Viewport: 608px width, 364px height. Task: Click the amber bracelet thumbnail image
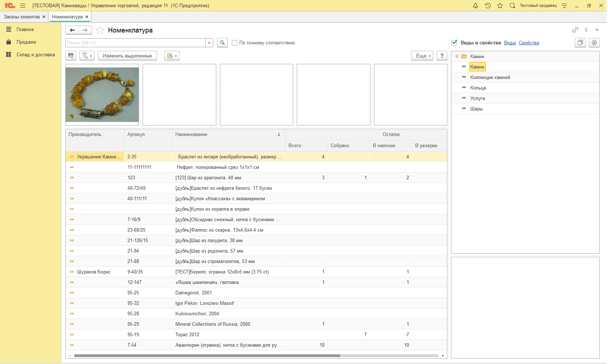[x=102, y=95]
